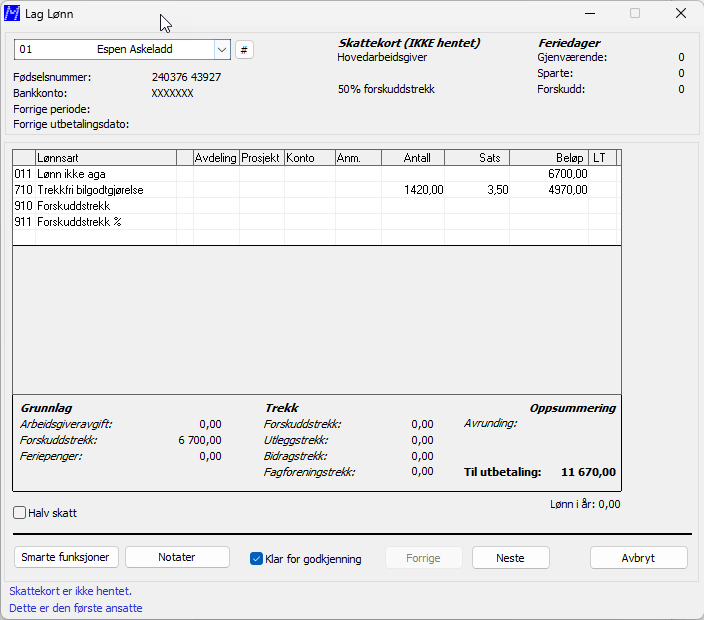Enable the Halv skatt checkbox
The image size is (704, 620).
19,512
